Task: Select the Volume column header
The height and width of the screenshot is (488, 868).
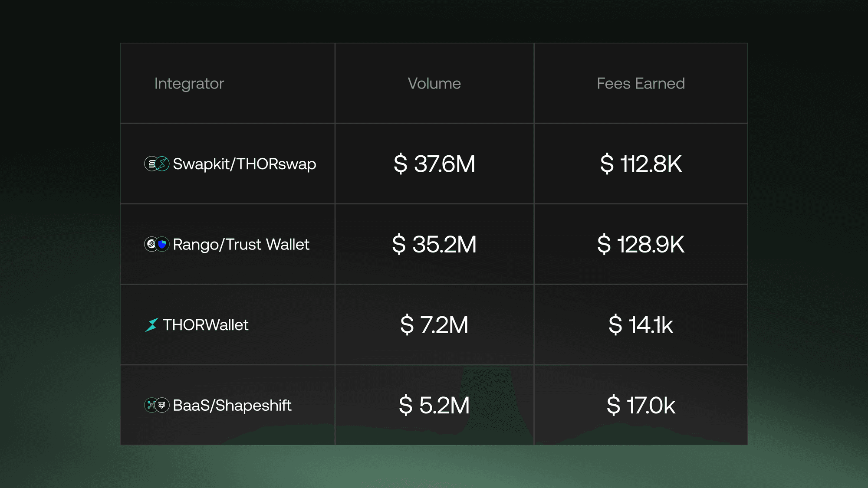Action: (434, 83)
